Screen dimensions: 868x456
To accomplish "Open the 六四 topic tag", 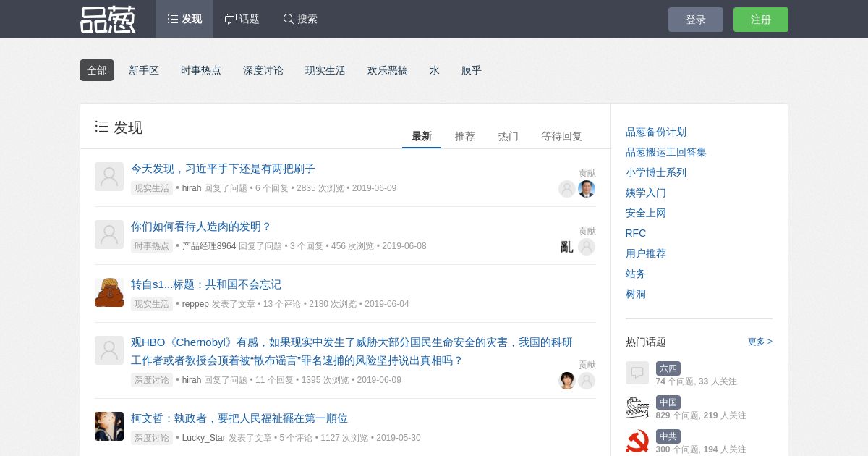I will point(668,368).
